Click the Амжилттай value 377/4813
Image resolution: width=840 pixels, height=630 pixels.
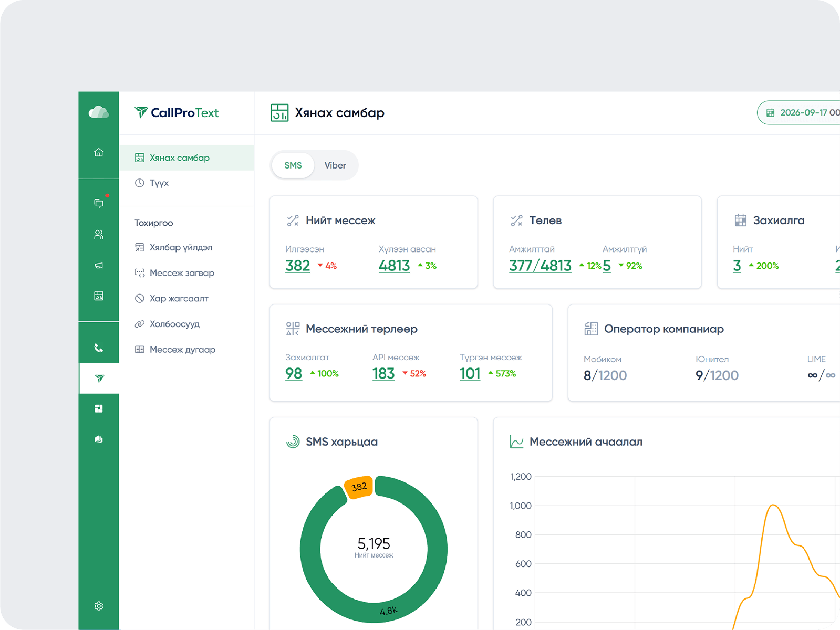coord(540,266)
